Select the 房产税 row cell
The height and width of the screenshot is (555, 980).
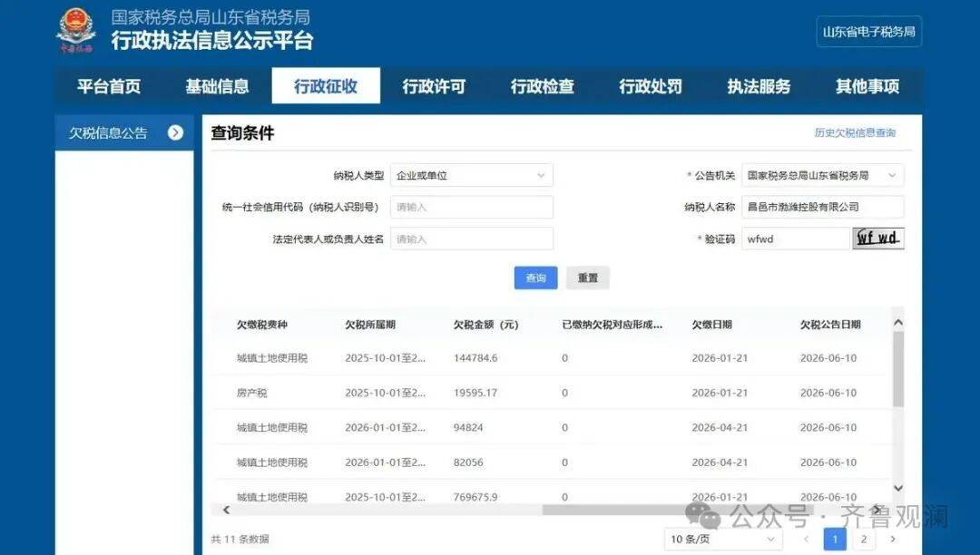(251, 394)
